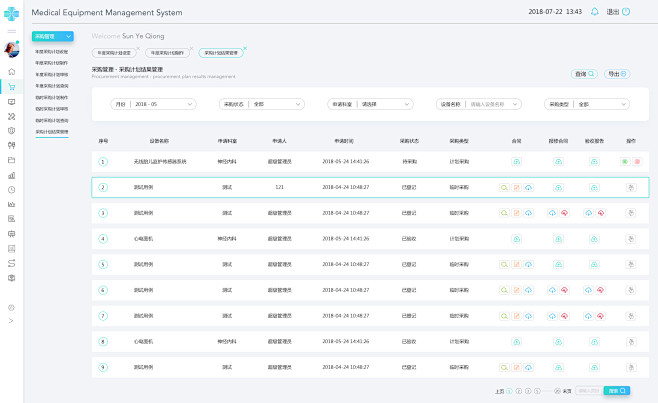Switch to the 采购计划结果管理 tab
658x403 pixels.
click(220, 52)
